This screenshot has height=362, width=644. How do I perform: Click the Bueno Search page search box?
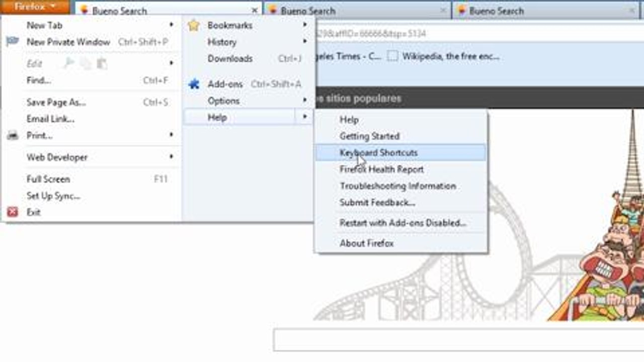[x=459, y=340]
